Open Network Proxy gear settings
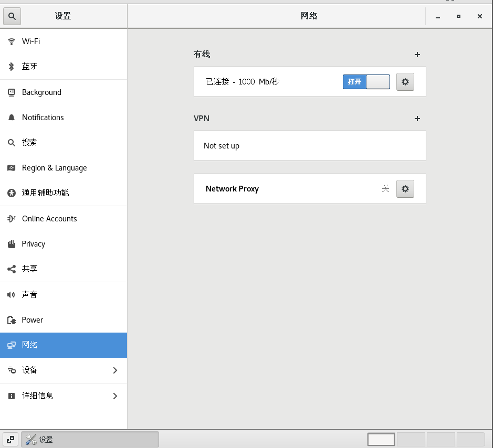494x448 pixels. [405, 189]
